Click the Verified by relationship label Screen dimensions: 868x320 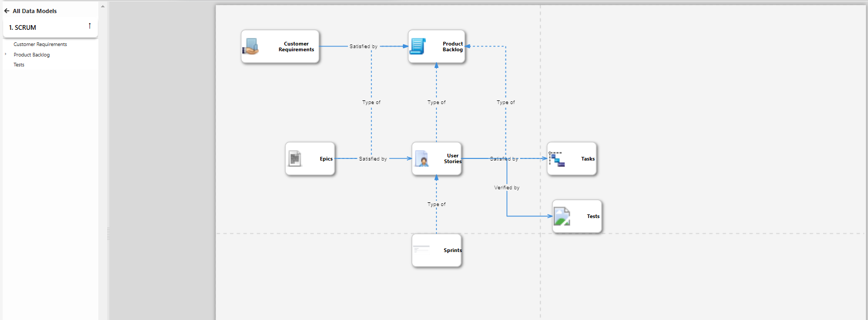506,188
